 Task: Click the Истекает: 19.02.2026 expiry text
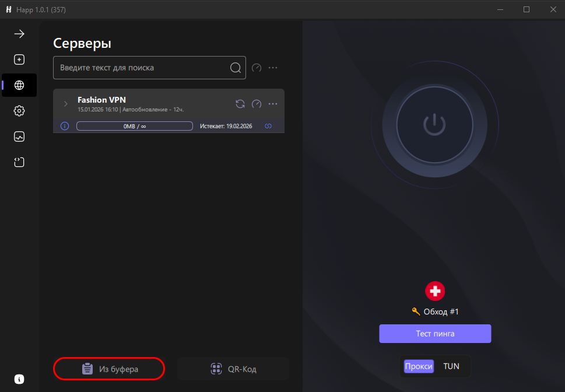pos(226,126)
